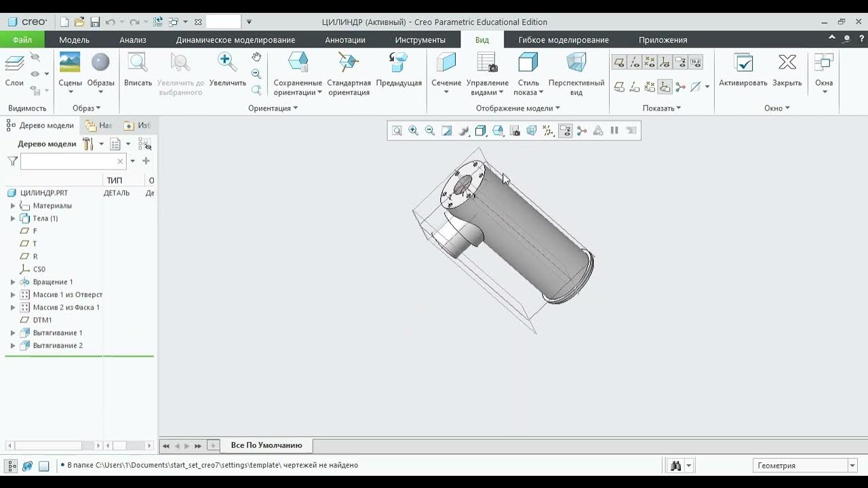The image size is (868, 488).
Task: Expand Массив 1 из Отверстие node
Action: coord(12,295)
